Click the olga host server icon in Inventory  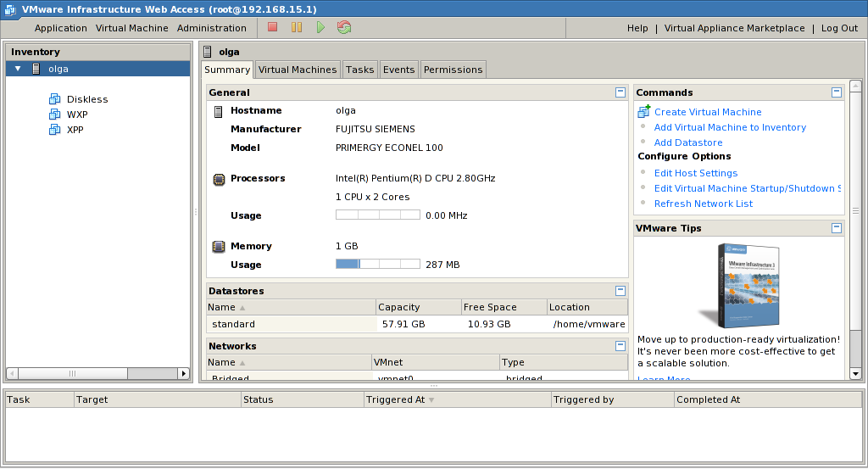tap(36, 69)
